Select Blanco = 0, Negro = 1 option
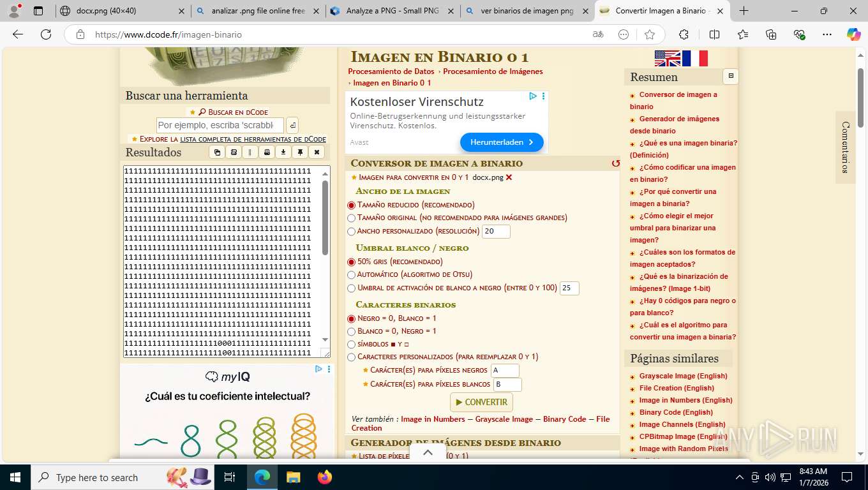Viewport: 868px width, 490px height. [x=351, y=332]
